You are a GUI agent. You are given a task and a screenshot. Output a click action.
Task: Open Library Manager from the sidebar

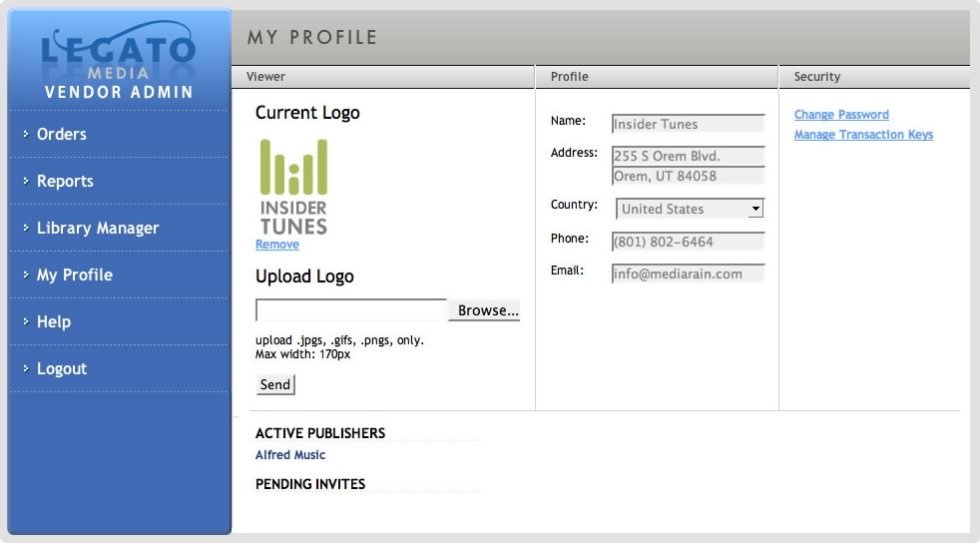(x=98, y=228)
